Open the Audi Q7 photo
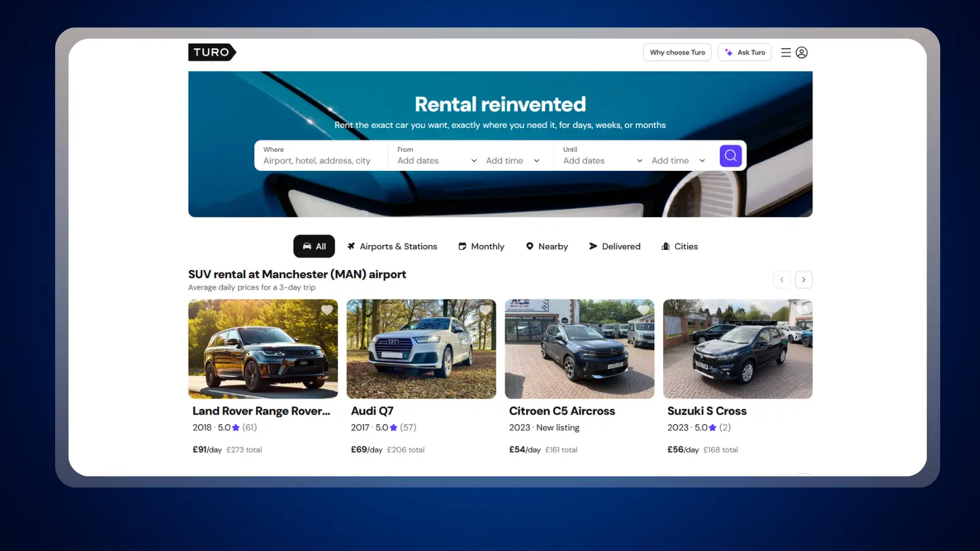Viewport: 980px width, 551px height. (x=421, y=349)
